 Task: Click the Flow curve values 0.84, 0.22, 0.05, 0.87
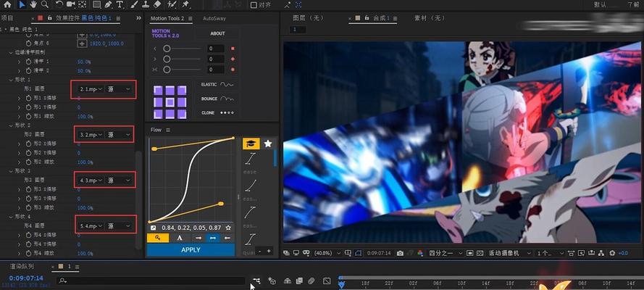tap(191, 228)
